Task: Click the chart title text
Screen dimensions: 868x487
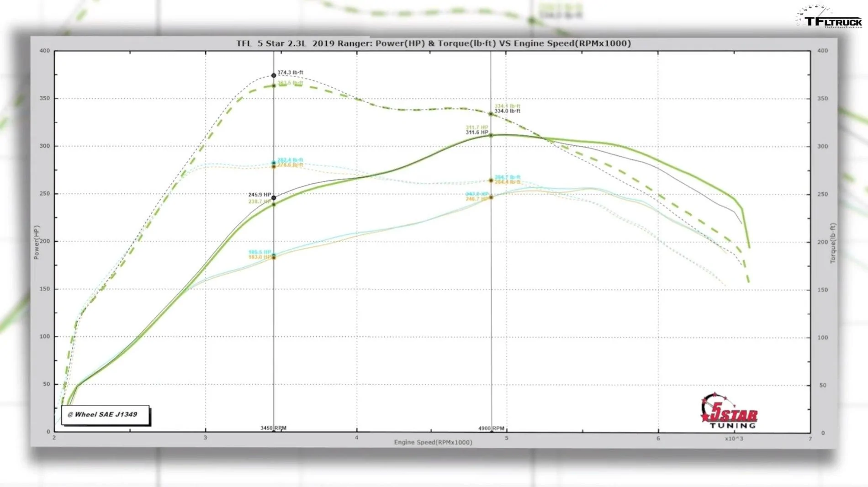Action: [433, 43]
